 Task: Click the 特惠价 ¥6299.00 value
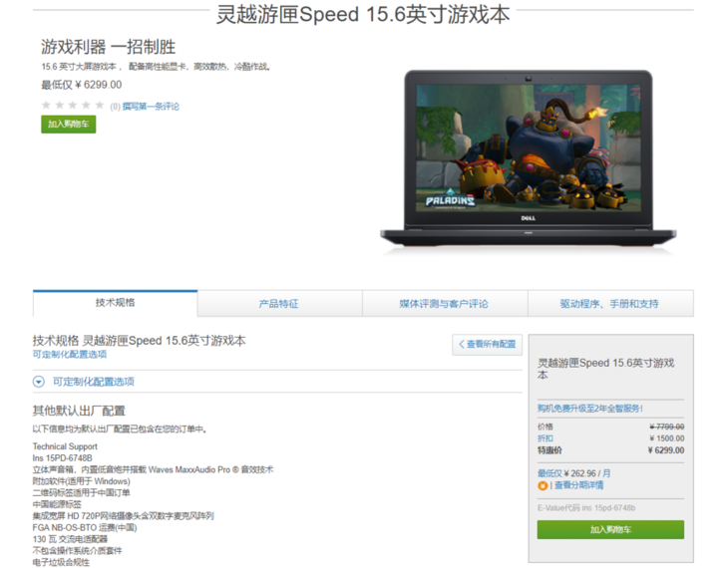[x=666, y=450]
